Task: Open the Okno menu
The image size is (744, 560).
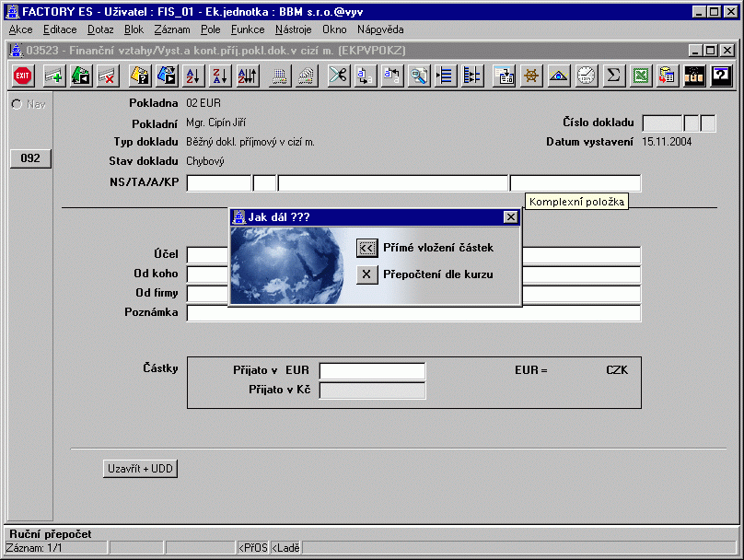Action: 334,29
